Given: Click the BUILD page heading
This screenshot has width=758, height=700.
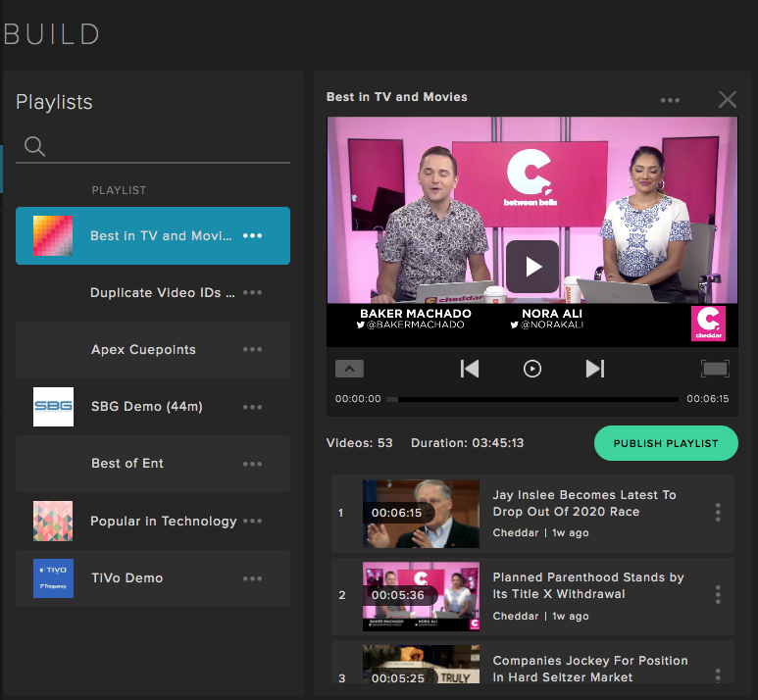Looking at the screenshot, I should tap(52, 35).
